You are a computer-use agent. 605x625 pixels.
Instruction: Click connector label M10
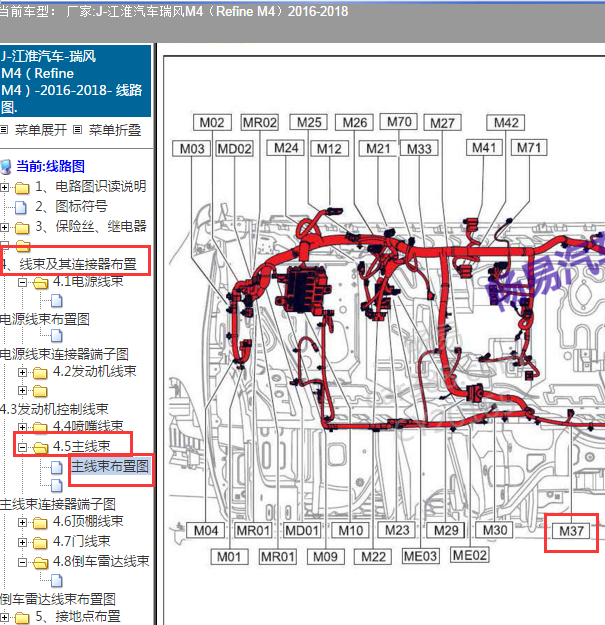pos(351,531)
